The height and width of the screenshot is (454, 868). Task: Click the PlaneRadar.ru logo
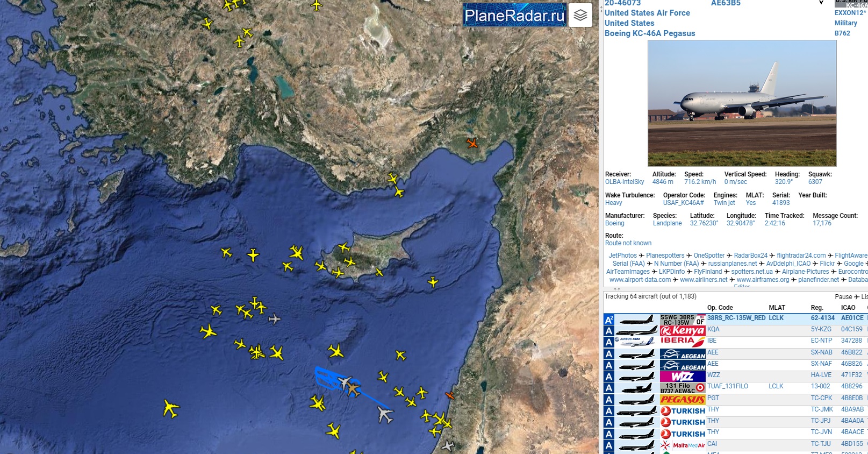coord(514,16)
